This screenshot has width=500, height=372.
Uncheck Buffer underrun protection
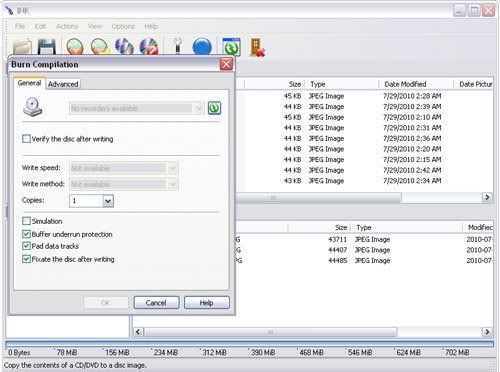[26, 234]
